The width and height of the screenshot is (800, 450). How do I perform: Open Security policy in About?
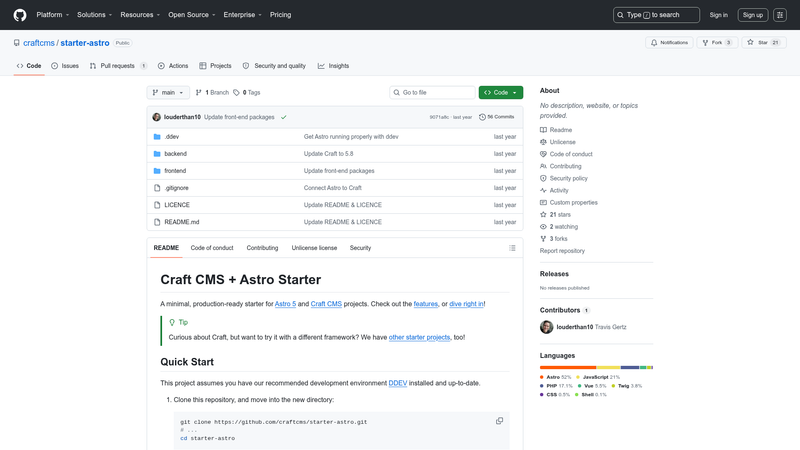point(564,179)
